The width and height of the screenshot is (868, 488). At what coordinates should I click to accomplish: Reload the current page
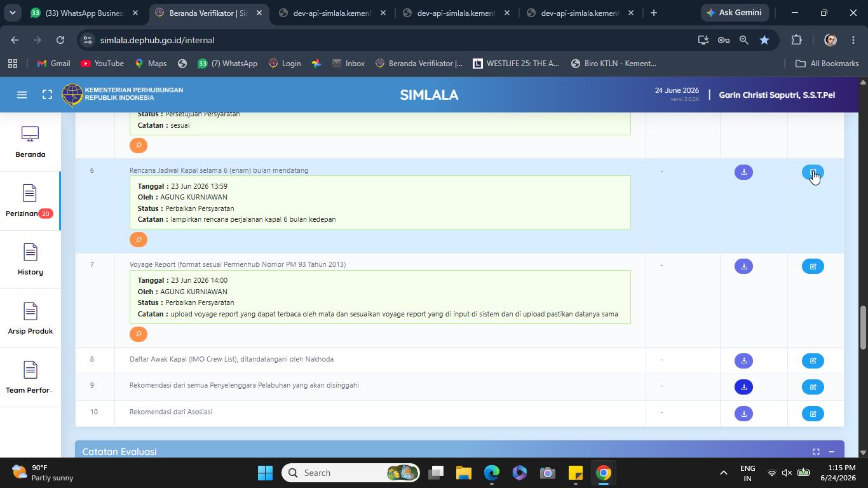60,40
